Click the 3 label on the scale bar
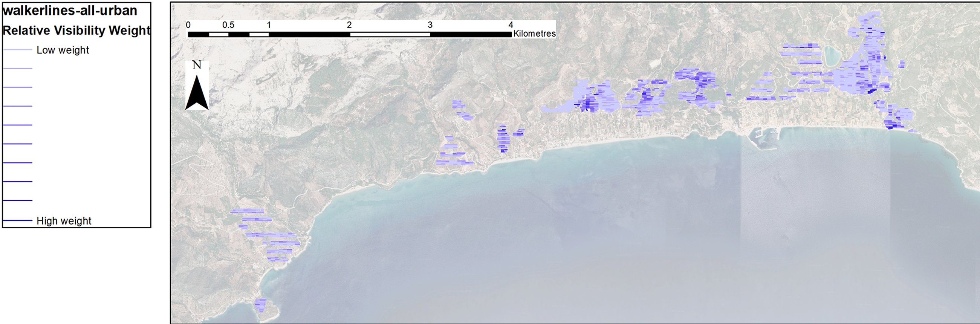 pyautogui.click(x=430, y=25)
